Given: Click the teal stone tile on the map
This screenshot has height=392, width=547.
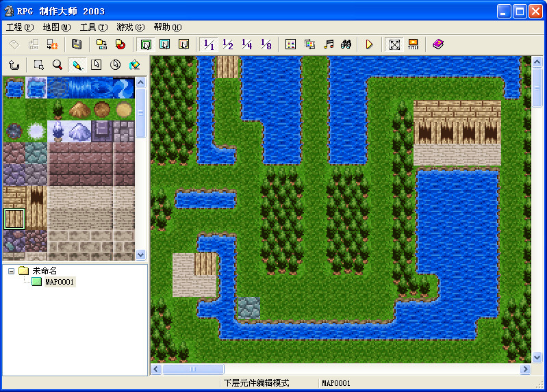Looking at the screenshot, I should [x=249, y=308].
